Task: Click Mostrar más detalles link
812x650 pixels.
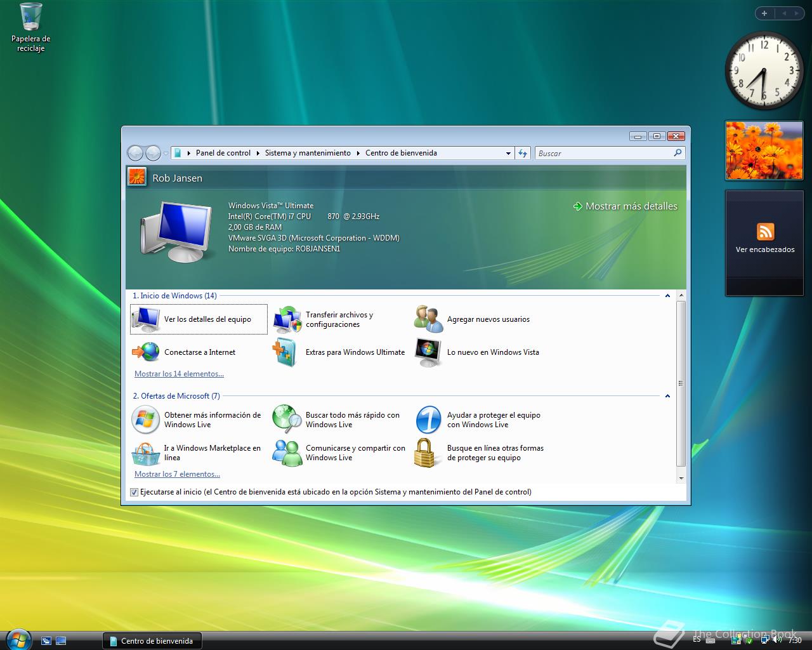Action: [x=631, y=206]
